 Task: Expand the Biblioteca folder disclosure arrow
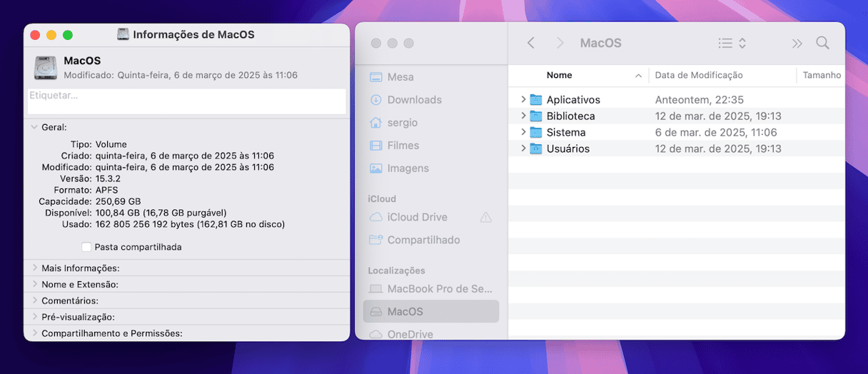(523, 116)
